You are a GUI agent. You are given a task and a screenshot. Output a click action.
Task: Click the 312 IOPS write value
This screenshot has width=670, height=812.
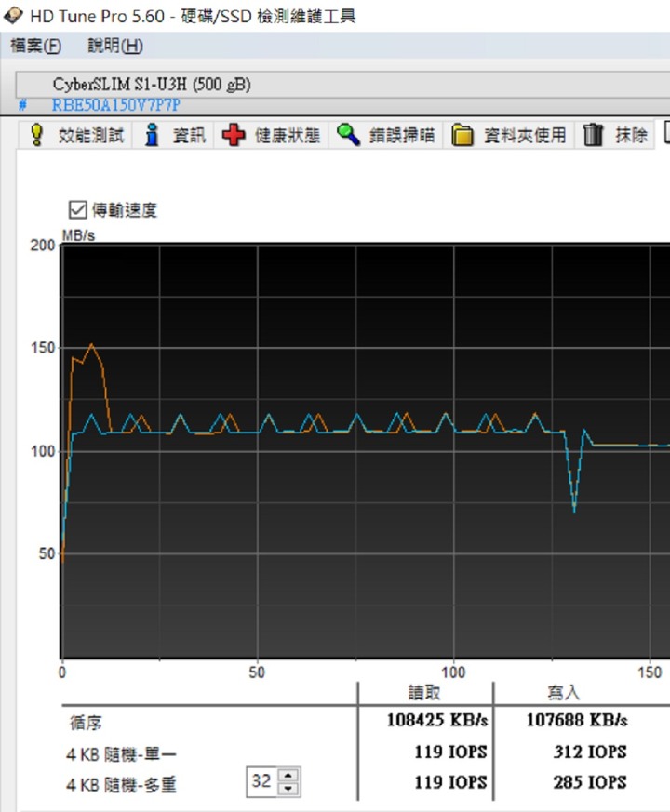click(590, 752)
